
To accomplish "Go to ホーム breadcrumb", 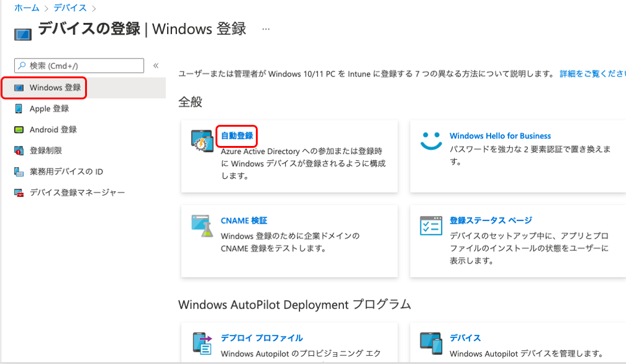I will [27, 7].
